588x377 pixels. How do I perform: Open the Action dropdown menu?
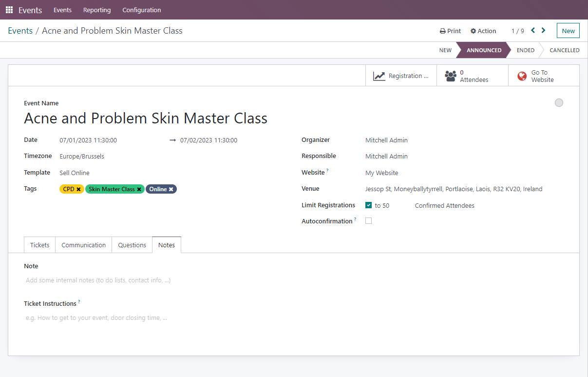pyautogui.click(x=483, y=31)
